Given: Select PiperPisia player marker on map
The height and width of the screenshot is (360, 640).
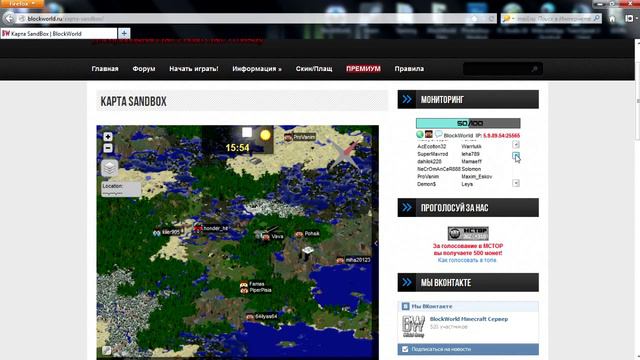Looking at the screenshot, I should tap(256, 290).
